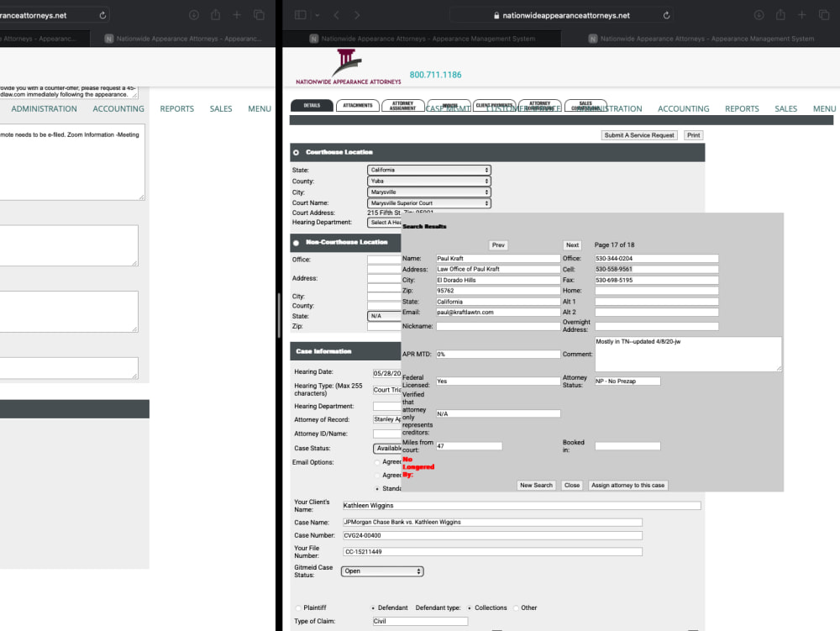Show the tab overview in the left Safari window

pyautogui.click(x=259, y=15)
